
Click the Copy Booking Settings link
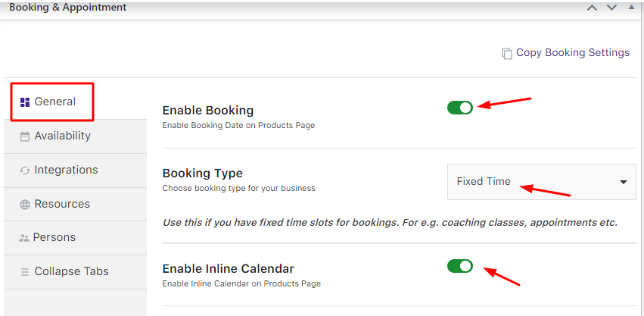(x=573, y=53)
